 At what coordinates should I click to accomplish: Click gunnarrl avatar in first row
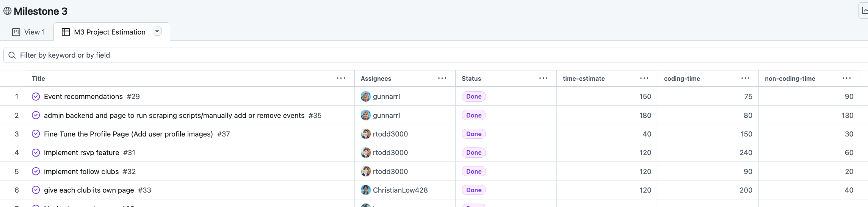pos(366,97)
